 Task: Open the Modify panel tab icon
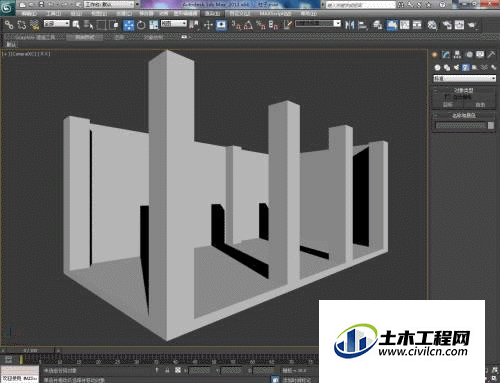[446, 55]
